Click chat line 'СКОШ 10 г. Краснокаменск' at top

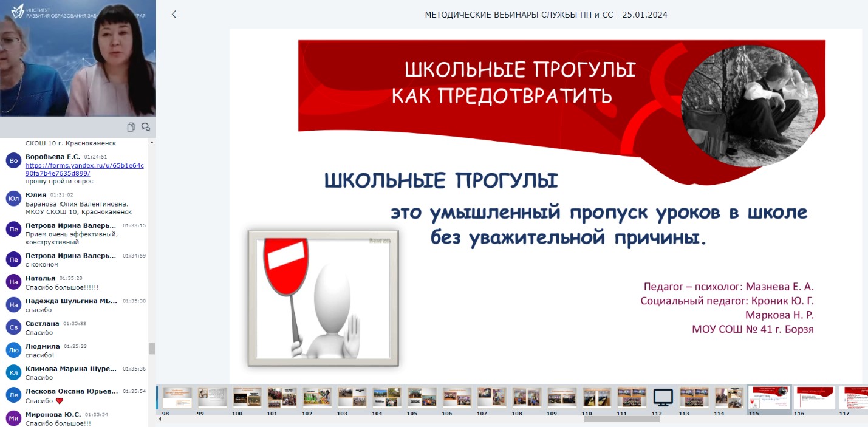coord(70,143)
